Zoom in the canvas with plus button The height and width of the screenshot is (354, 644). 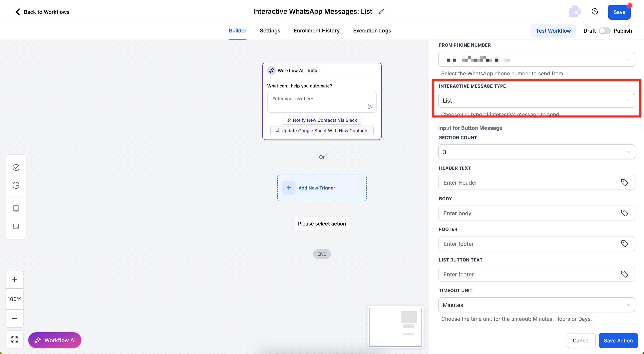tap(15, 280)
